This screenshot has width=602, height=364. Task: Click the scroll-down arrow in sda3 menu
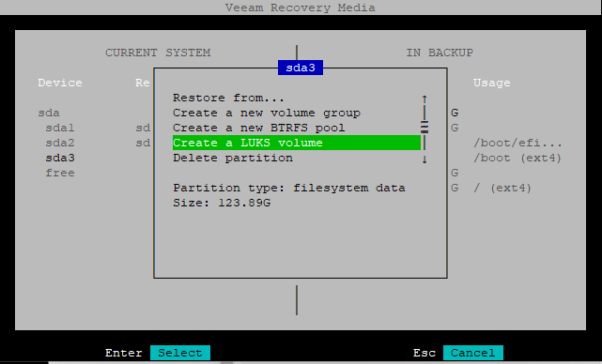tap(424, 159)
